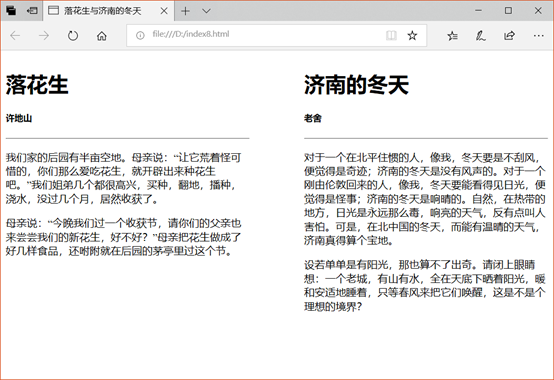Set these tabs aside icon
Screen dimensions: 554x380
32,11
